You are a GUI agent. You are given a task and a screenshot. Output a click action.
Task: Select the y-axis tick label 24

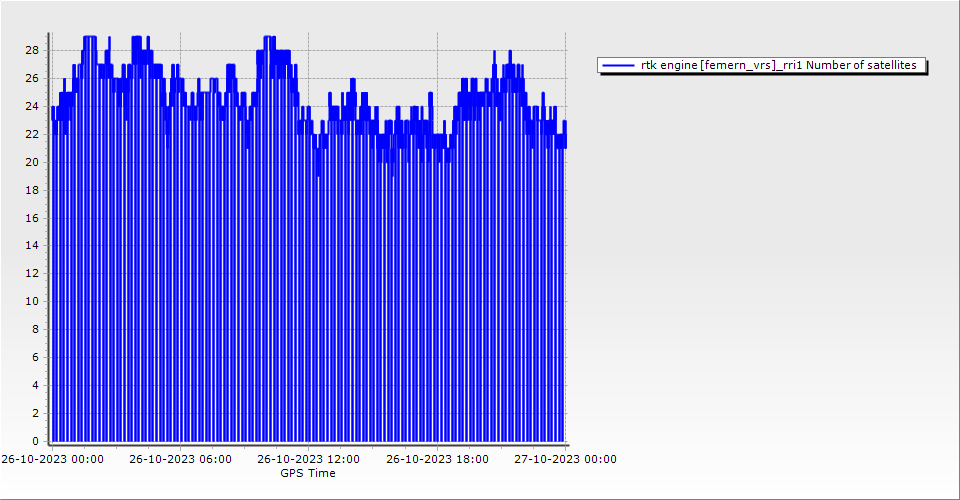coord(32,106)
